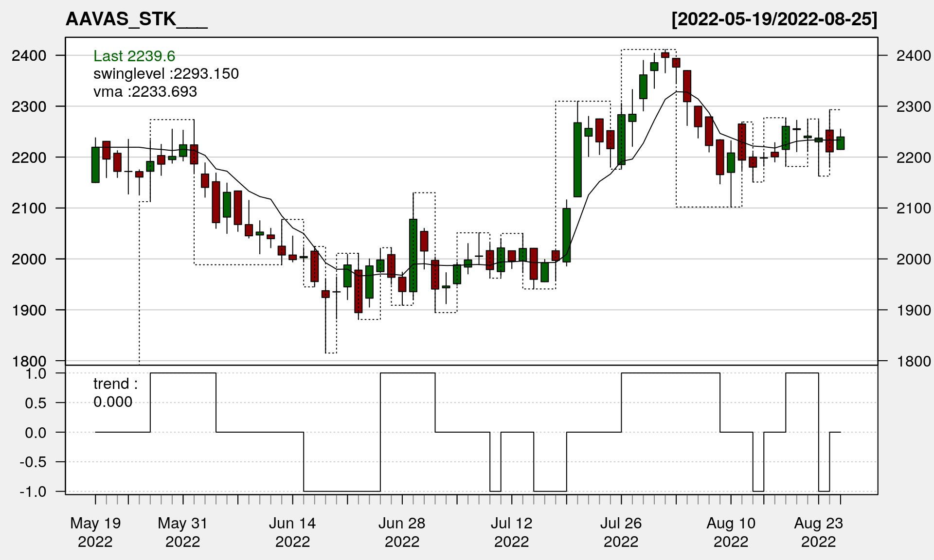This screenshot has width=934, height=560.
Task: Click the date range label 2022-05-19/2022-08-25
Action: tap(774, 19)
